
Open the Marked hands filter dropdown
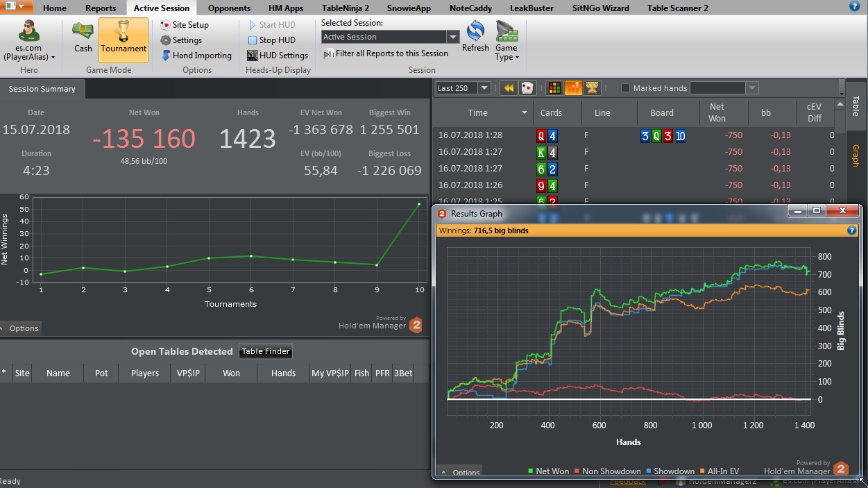[x=751, y=88]
